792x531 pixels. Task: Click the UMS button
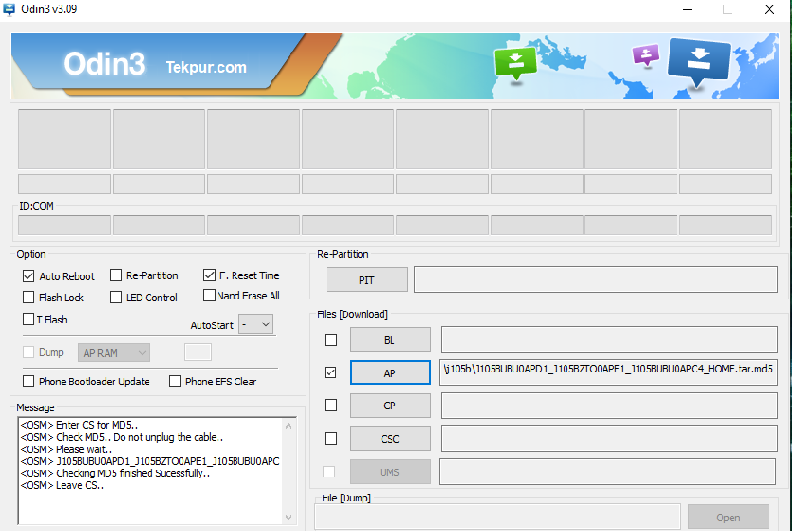[390, 472]
